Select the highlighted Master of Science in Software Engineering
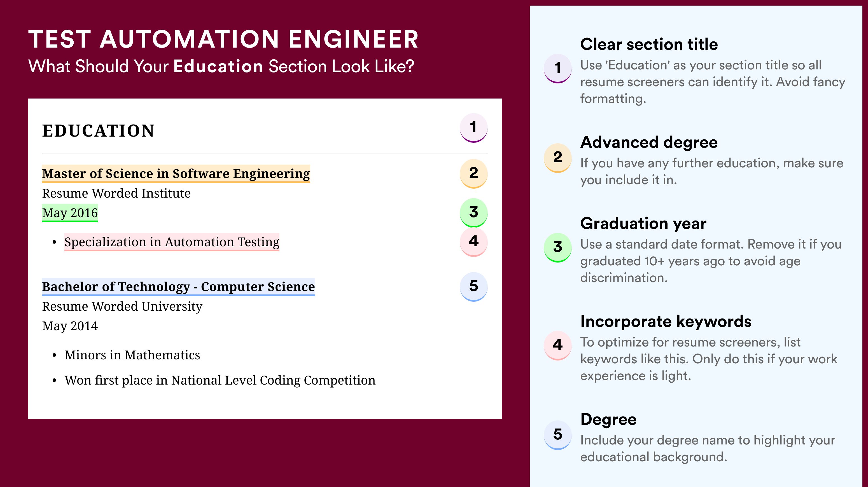Viewport: 868px width, 487px height. coord(176,174)
